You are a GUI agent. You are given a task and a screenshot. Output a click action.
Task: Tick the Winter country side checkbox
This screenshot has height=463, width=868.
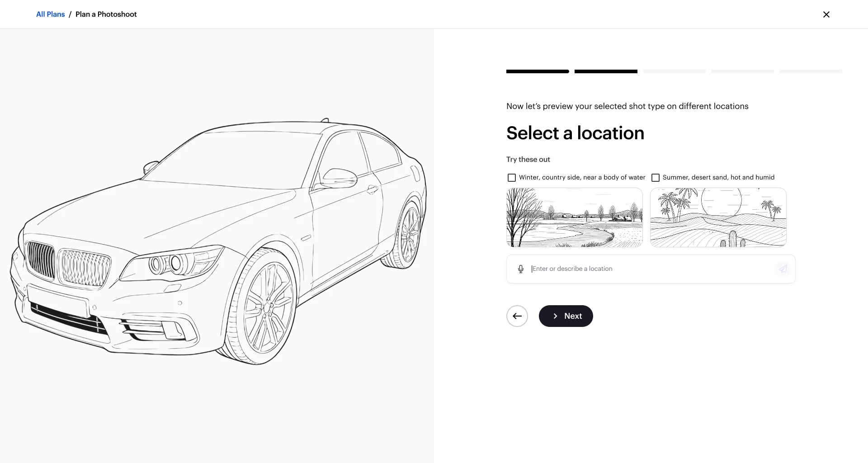(x=512, y=178)
